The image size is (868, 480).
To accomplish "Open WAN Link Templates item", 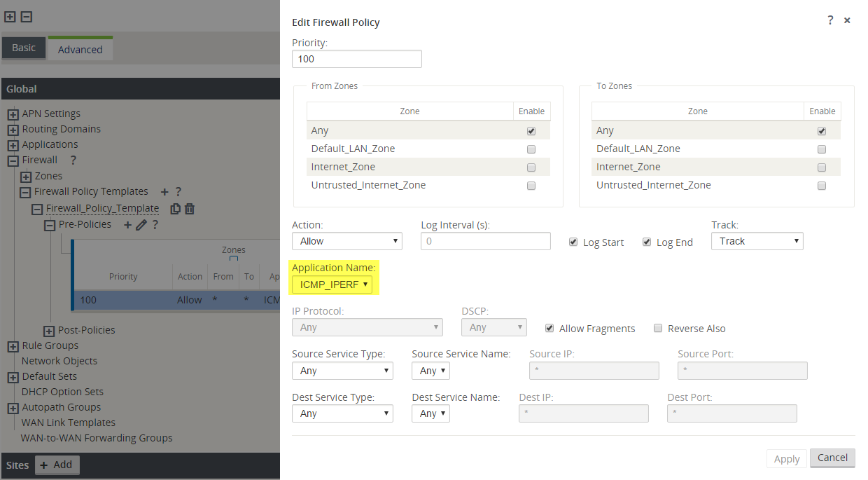I will click(68, 423).
